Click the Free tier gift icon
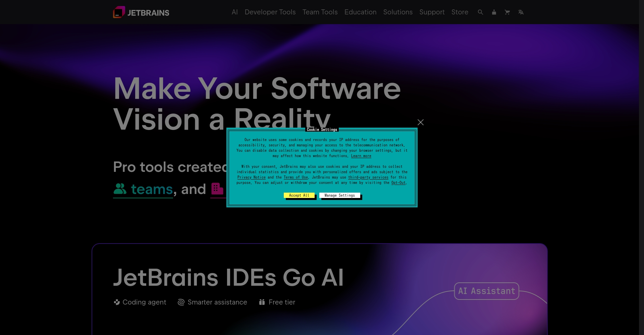 coord(262,302)
